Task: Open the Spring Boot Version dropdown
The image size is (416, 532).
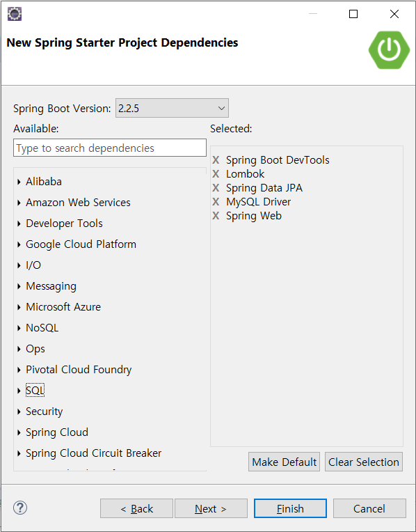Action: 172,108
